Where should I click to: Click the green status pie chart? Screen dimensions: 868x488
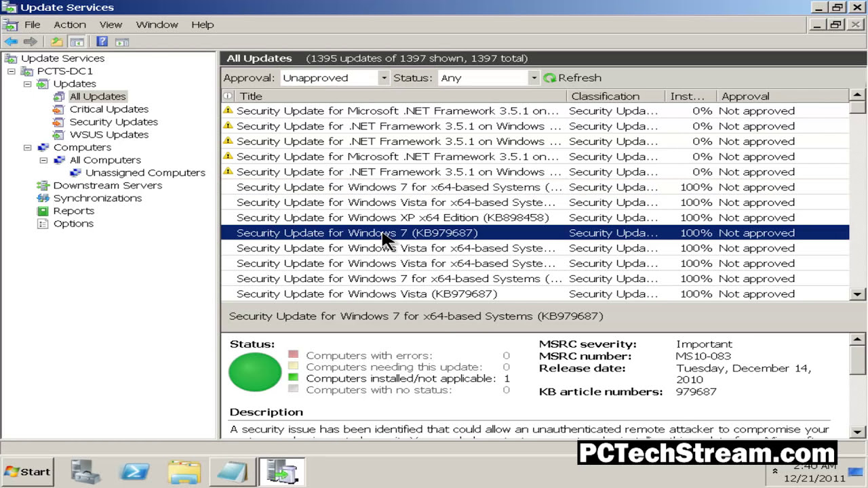255,372
